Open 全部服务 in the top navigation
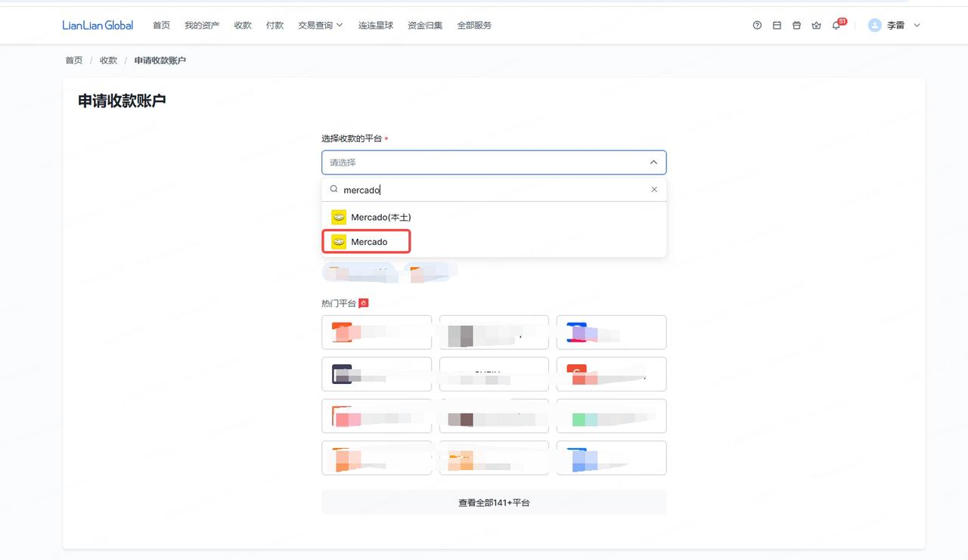968x560 pixels. (x=474, y=25)
